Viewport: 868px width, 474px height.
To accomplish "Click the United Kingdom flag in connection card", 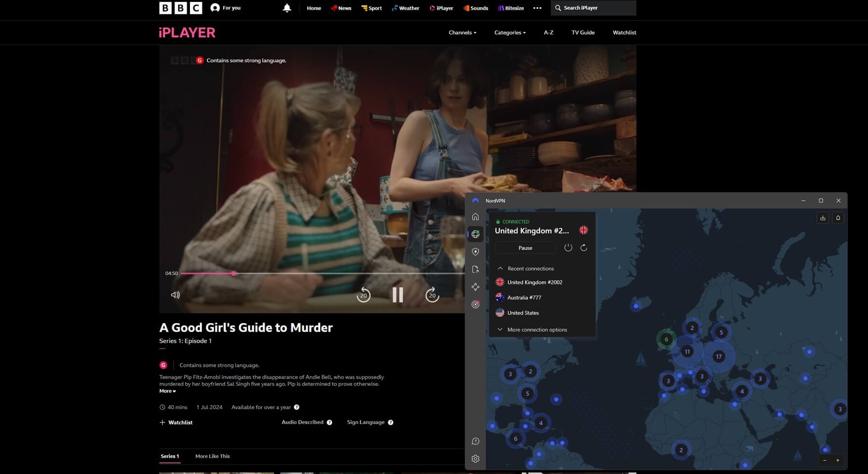I will pyautogui.click(x=583, y=230).
